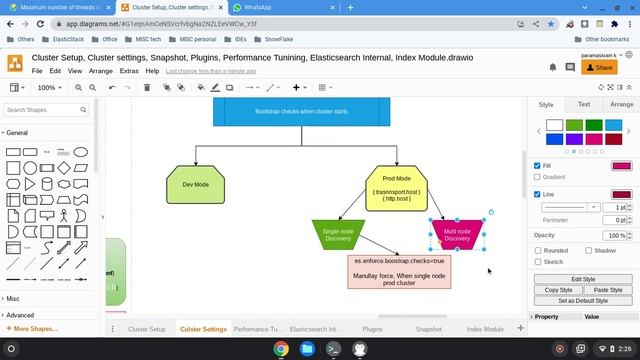Delete the selected shape with trash icon
640x360 pixels.
point(147,87)
